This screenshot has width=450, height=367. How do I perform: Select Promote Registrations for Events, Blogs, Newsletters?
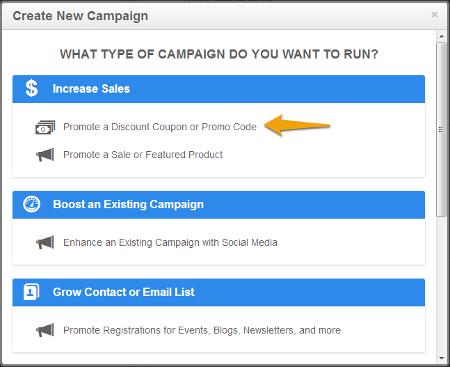click(202, 330)
